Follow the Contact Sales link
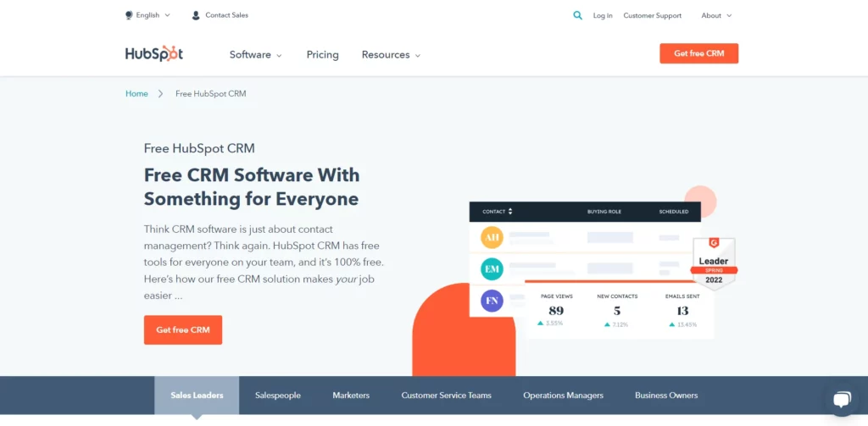868x426 pixels. tap(226, 15)
